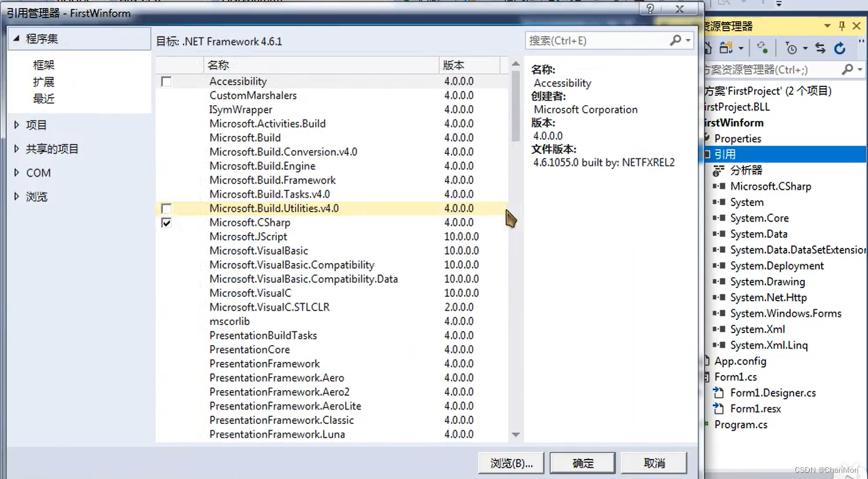Select the CustomMarshalers assembly row
The image size is (868, 479).
click(332, 96)
